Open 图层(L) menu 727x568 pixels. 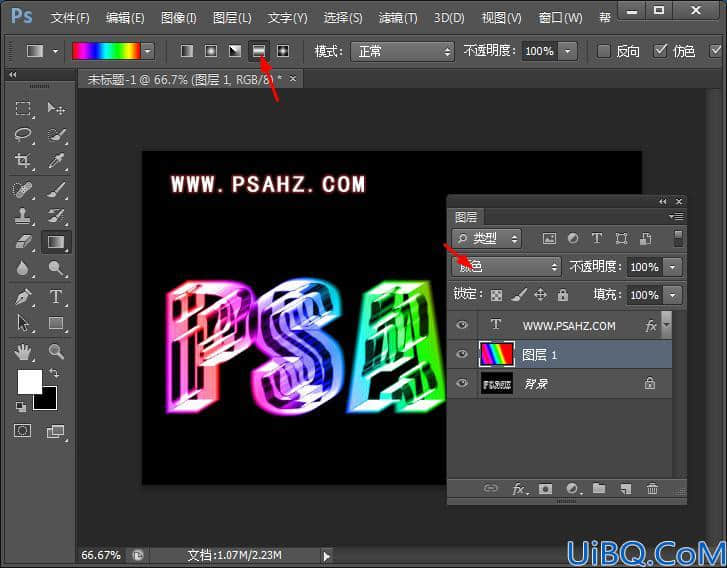tap(232, 18)
